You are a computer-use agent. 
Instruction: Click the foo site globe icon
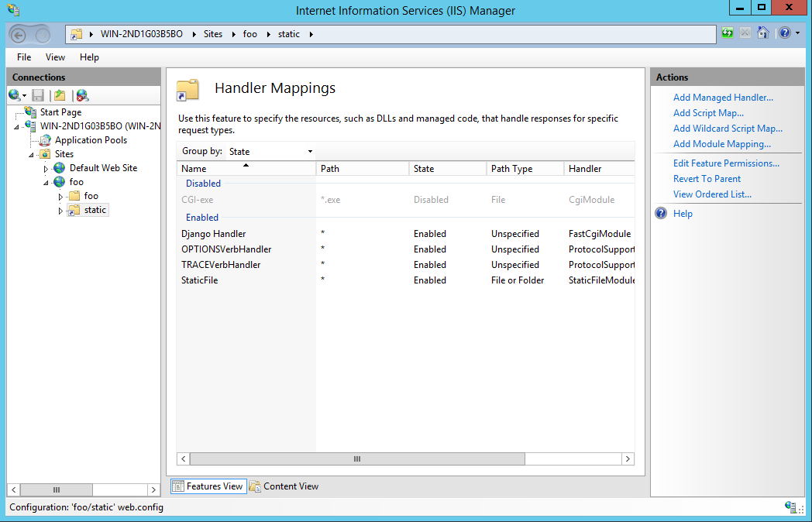pyautogui.click(x=60, y=182)
